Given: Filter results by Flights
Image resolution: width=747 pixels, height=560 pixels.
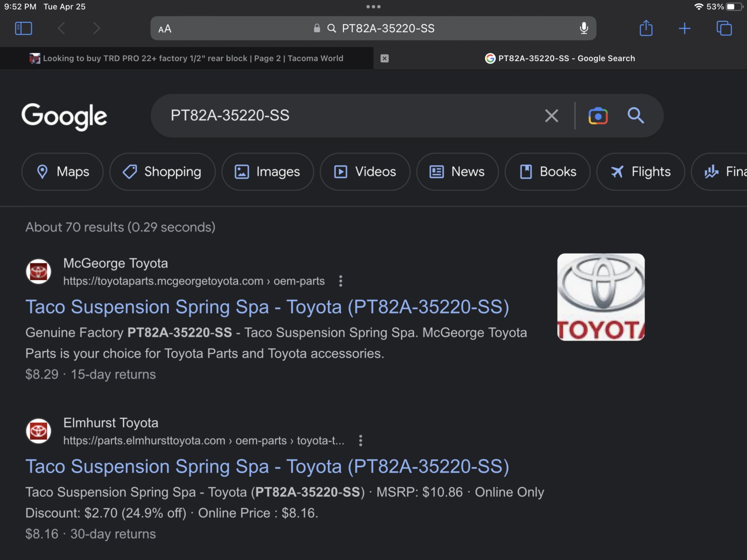Looking at the screenshot, I should click(641, 172).
